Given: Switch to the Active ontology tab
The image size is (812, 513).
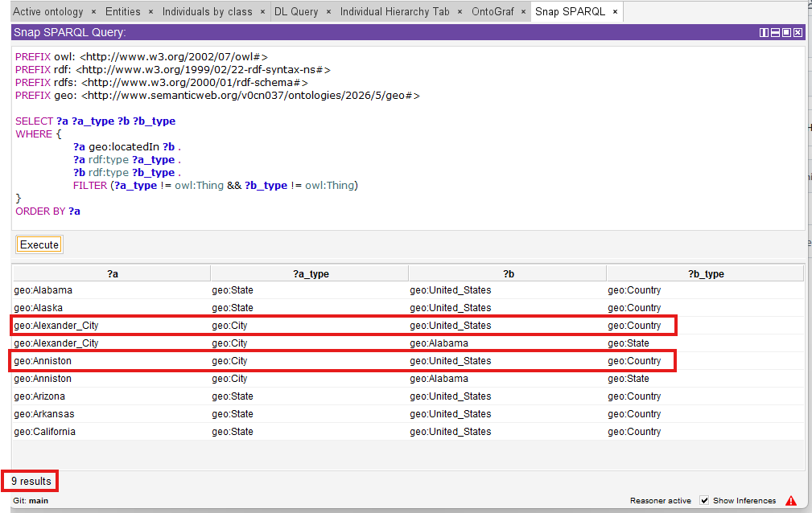Looking at the screenshot, I should 47,11.
